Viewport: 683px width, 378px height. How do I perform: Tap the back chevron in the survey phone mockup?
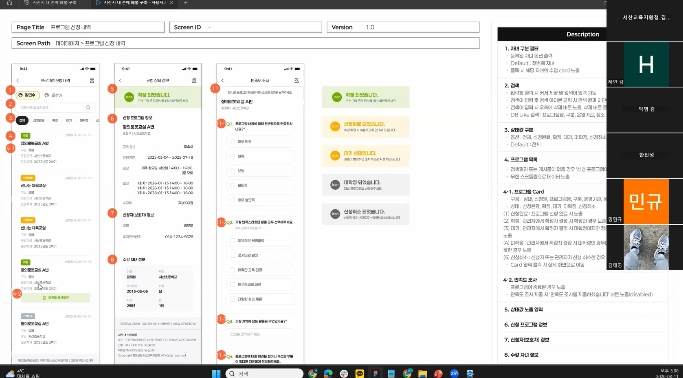222,81
